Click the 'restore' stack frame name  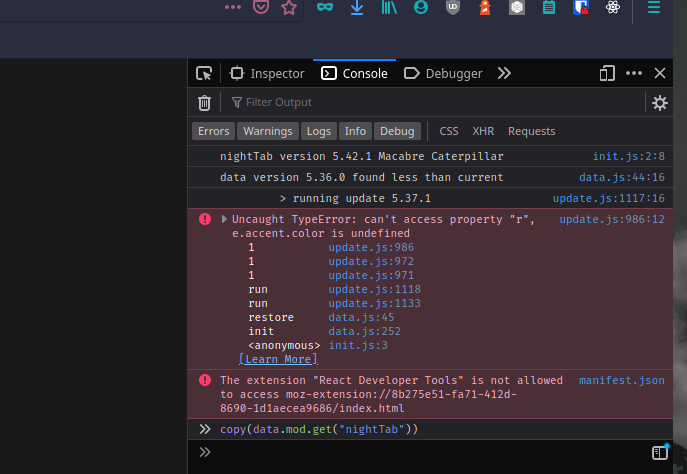click(271, 317)
